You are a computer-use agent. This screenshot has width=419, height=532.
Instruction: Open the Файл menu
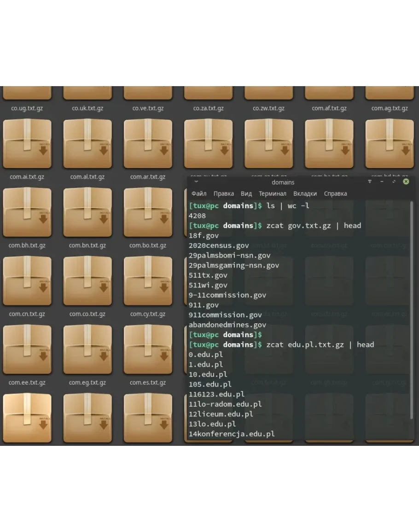pos(199,194)
